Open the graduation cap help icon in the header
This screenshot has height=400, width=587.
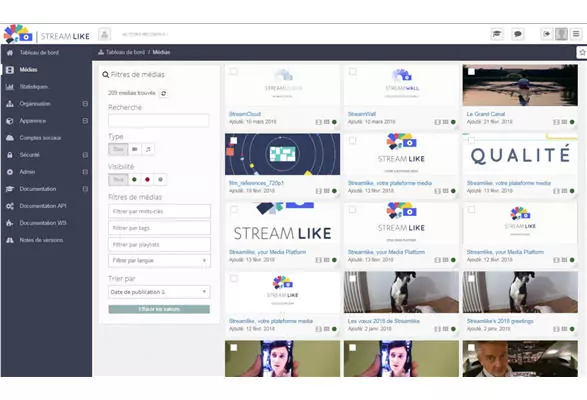(x=497, y=34)
